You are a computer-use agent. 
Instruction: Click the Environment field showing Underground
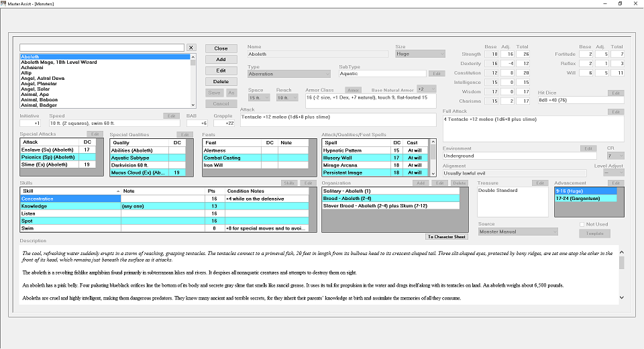click(519, 156)
